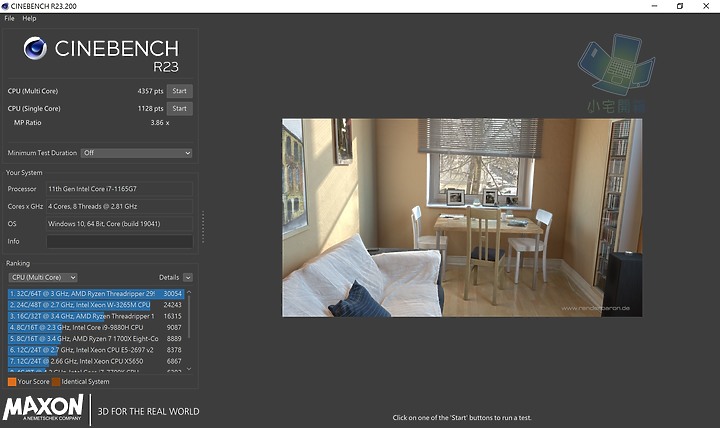Click the orange Your Score swatch
This screenshot has width=720, height=428.
coord(12,382)
